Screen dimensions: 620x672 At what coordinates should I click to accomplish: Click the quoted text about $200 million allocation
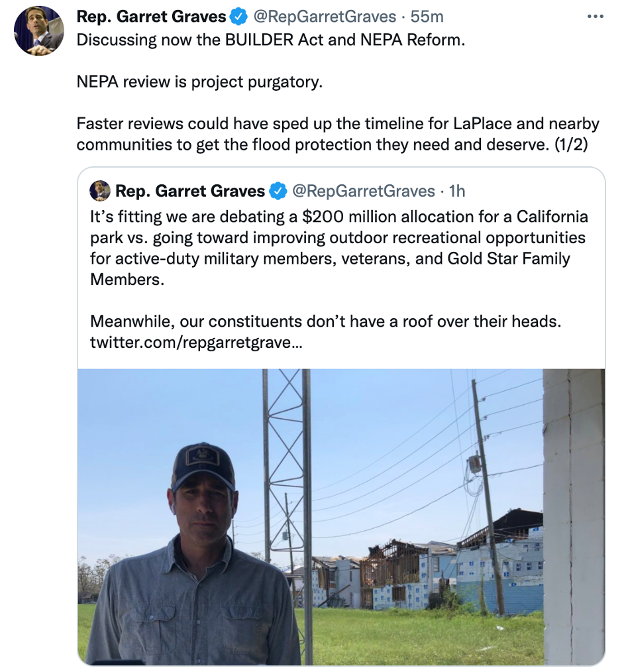(x=338, y=247)
